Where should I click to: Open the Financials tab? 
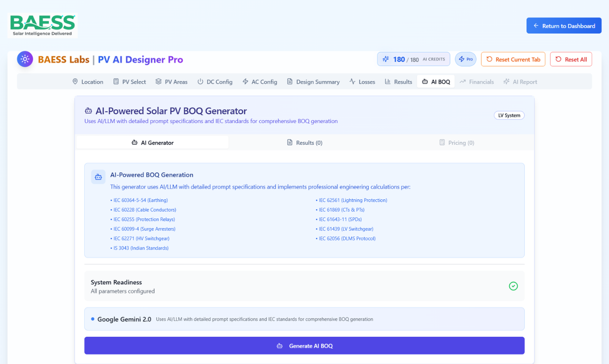coord(477,82)
